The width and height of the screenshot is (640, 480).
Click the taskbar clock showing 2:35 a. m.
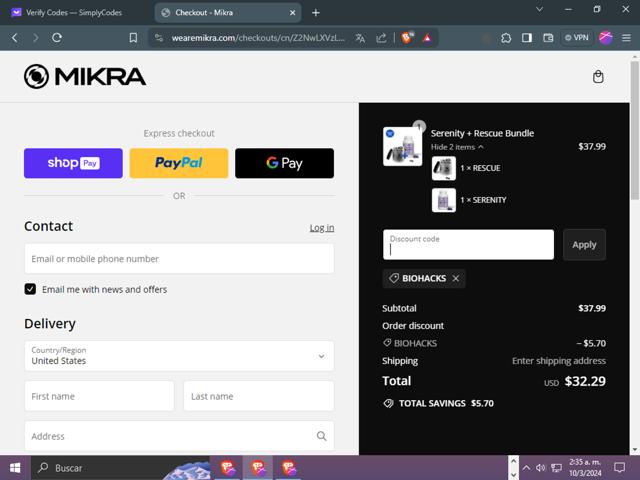[x=585, y=468]
